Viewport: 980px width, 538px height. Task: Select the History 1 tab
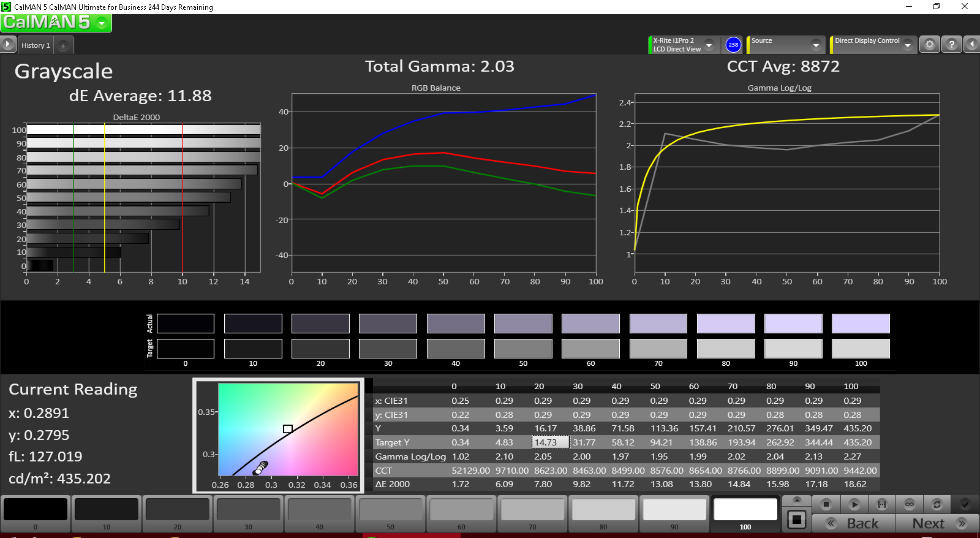click(36, 45)
